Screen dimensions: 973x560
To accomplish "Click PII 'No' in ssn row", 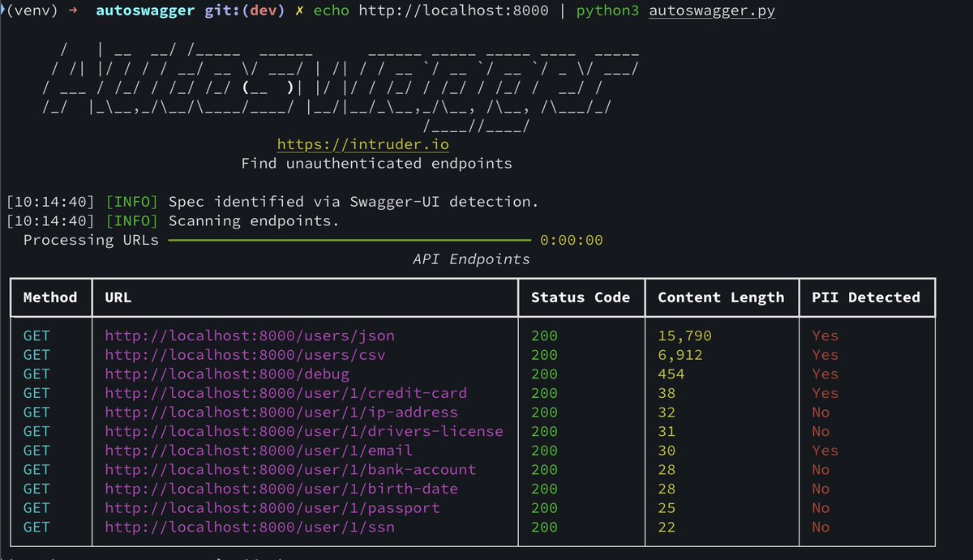I will pyautogui.click(x=821, y=527).
